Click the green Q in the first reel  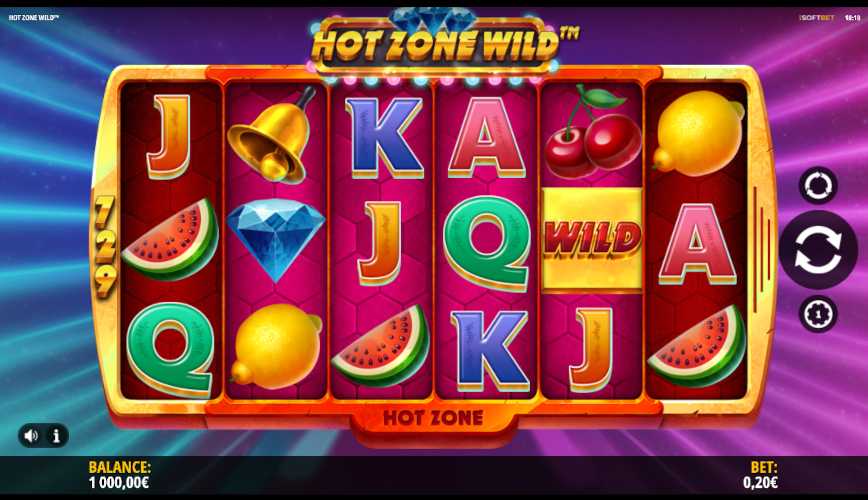(170, 349)
